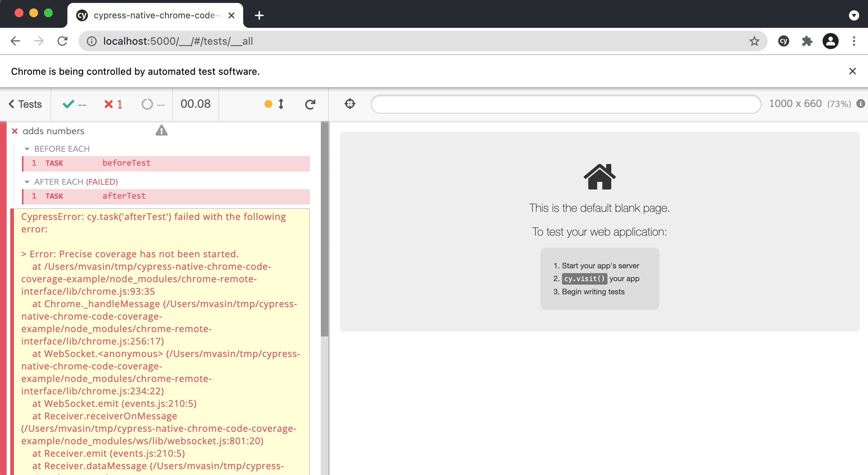Click the 'Begin writing tests' step
This screenshot has height=475, width=868.
click(x=593, y=292)
